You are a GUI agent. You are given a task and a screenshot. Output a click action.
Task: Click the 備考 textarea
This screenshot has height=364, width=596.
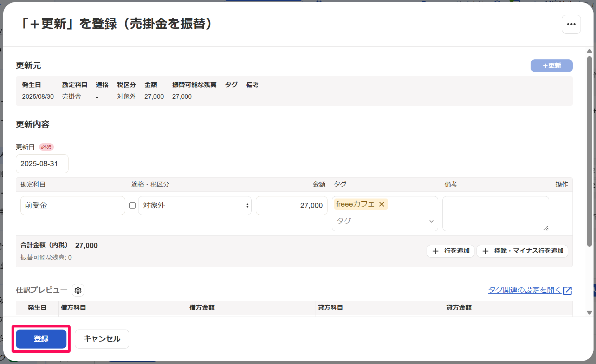[x=495, y=214]
